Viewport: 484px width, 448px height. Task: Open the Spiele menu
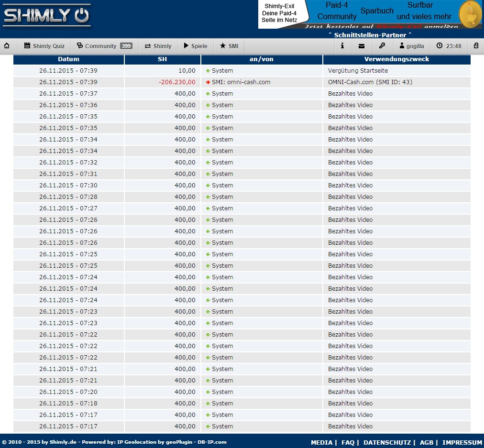196,46
